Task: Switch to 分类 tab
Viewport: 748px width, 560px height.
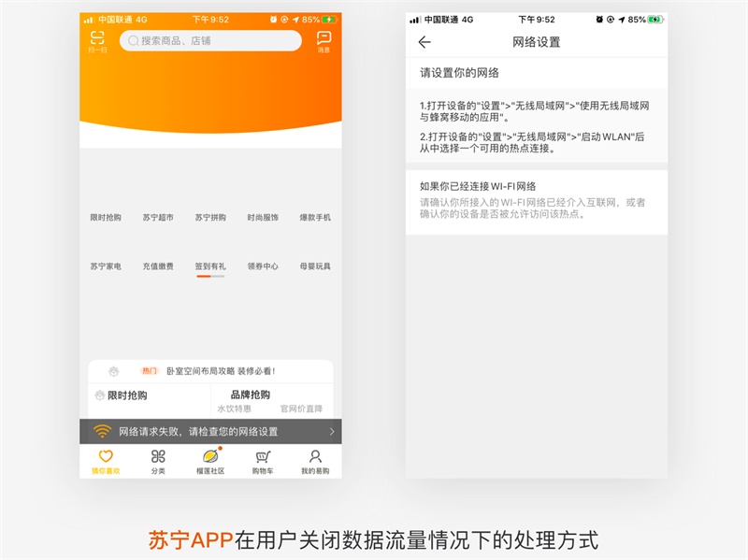Action: [158, 462]
